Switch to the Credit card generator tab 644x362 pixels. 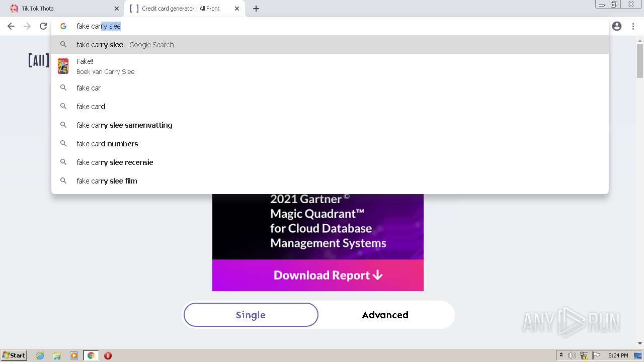coord(184,9)
